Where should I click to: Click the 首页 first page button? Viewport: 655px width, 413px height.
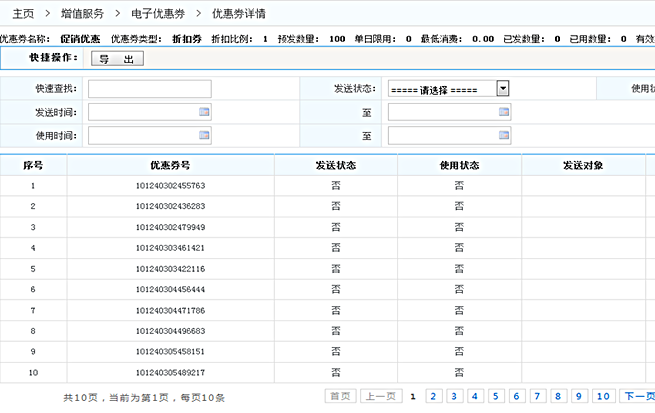[341, 396]
